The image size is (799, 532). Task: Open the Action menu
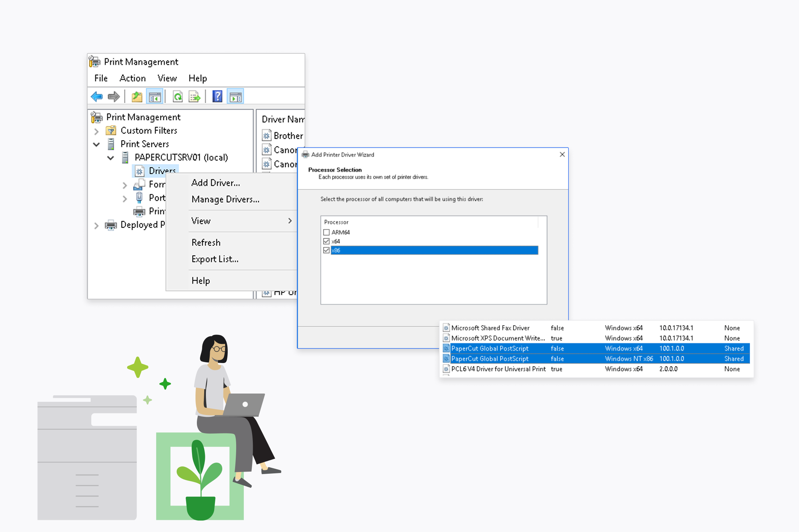[132, 78]
